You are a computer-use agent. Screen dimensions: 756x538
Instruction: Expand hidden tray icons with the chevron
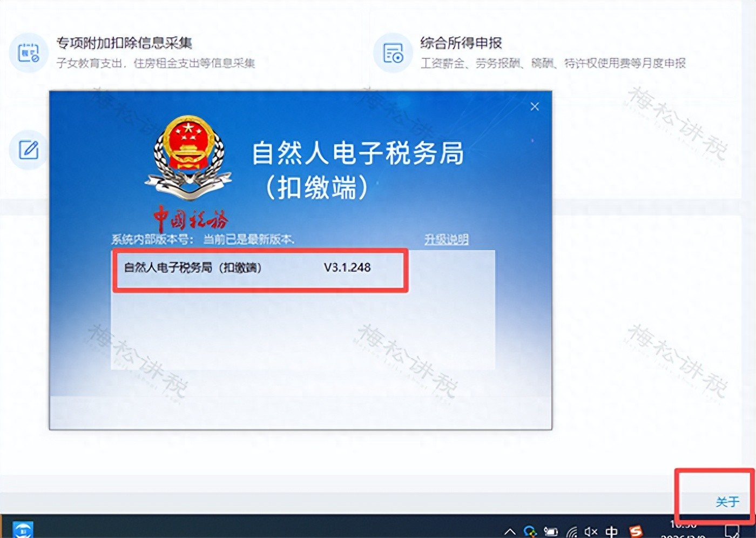(510, 531)
